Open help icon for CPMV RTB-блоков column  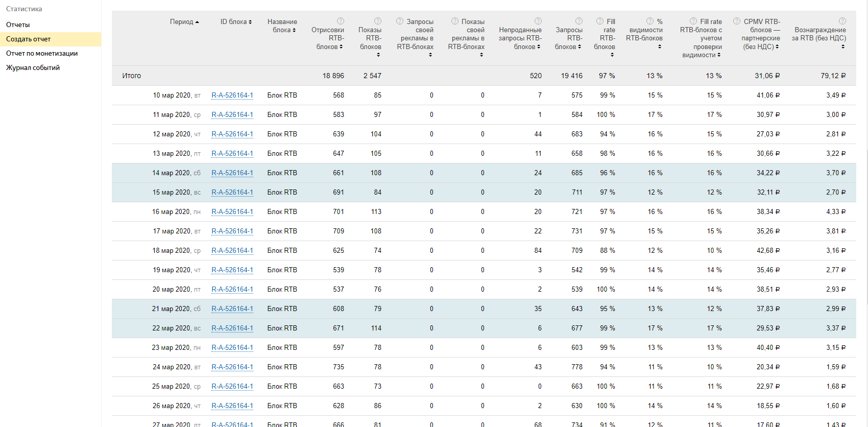(737, 21)
